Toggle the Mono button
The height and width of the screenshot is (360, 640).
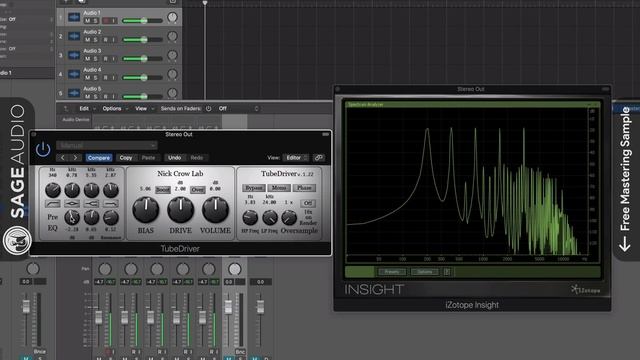coord(279,188)
